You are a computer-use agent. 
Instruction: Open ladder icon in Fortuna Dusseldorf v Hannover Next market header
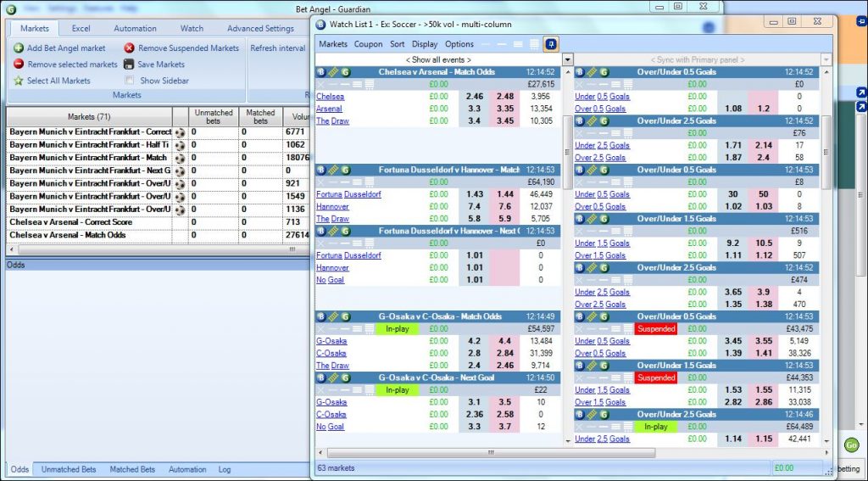(332, 231)
